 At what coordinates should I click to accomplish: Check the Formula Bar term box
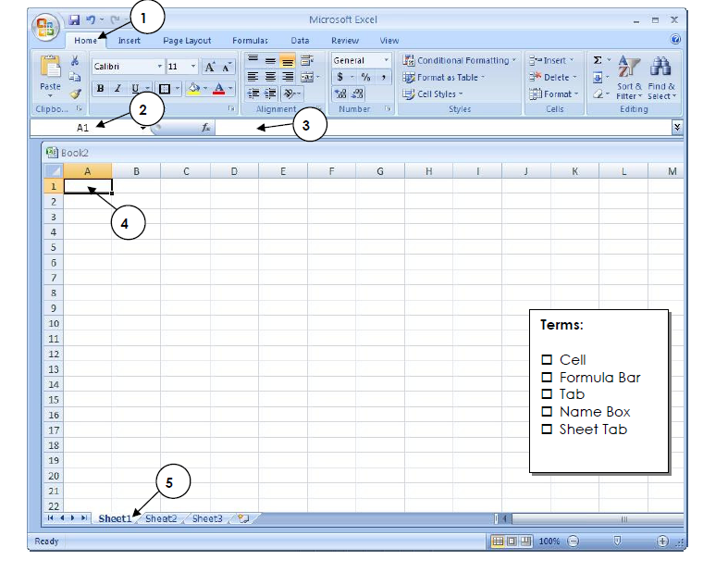[x=547, y=377]
